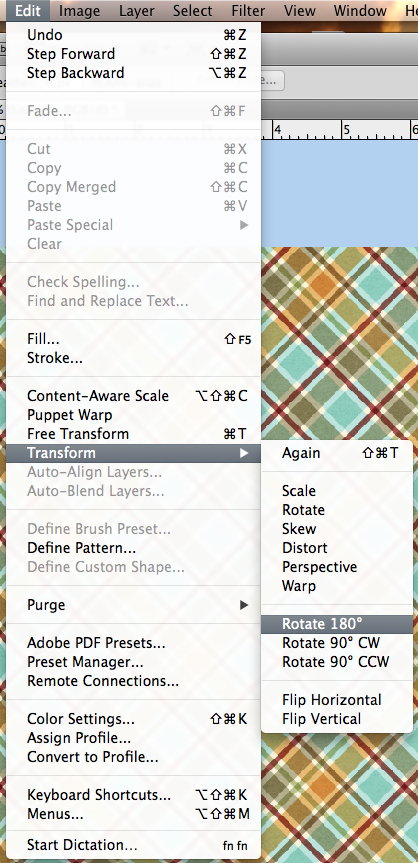418x863 pixels.
Task: Select the Scale transform command
Action: tap(336, 491)
